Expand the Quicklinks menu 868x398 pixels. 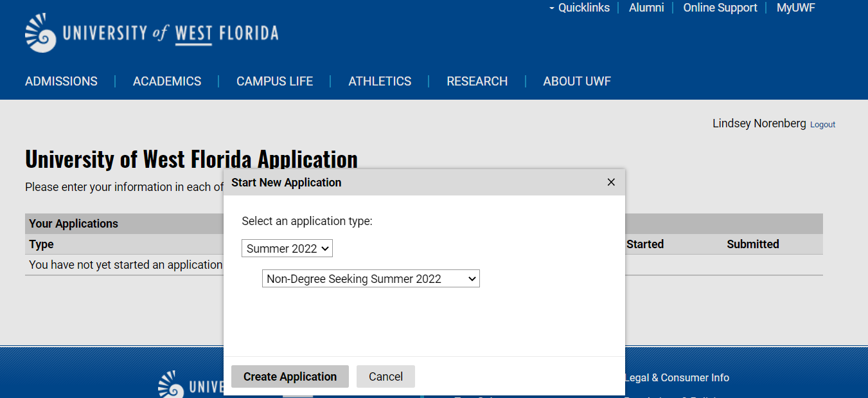pos(580,8)
